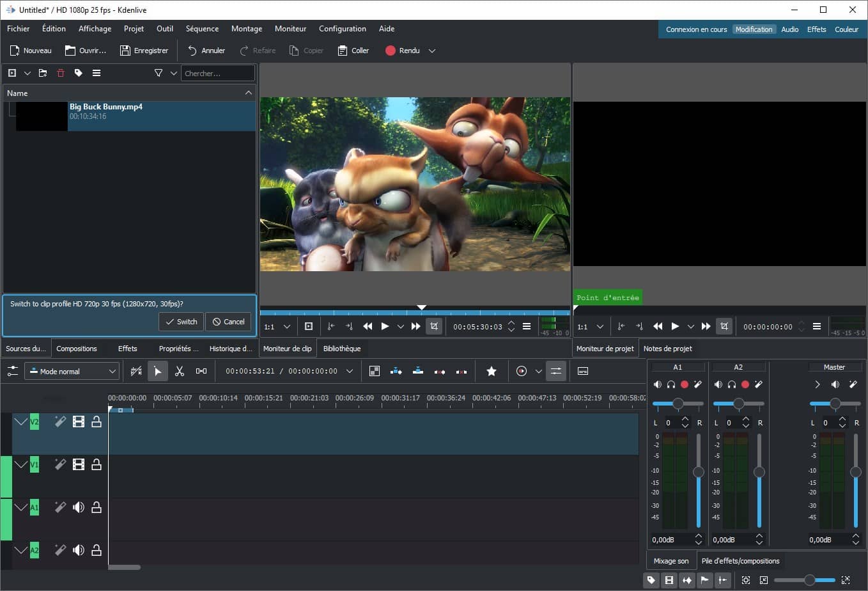
Task: Toggle solo headphones on A2 mixer channel
Action: 732,384
